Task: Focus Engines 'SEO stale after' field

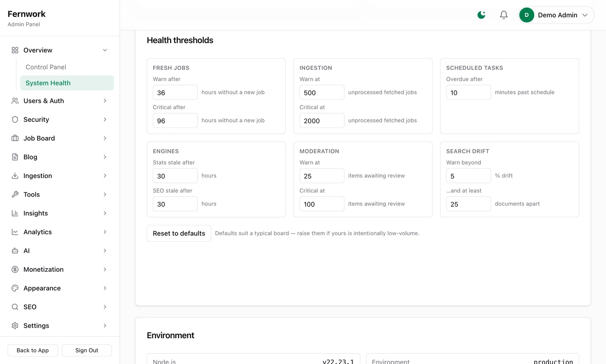Action: coord(175,204)
